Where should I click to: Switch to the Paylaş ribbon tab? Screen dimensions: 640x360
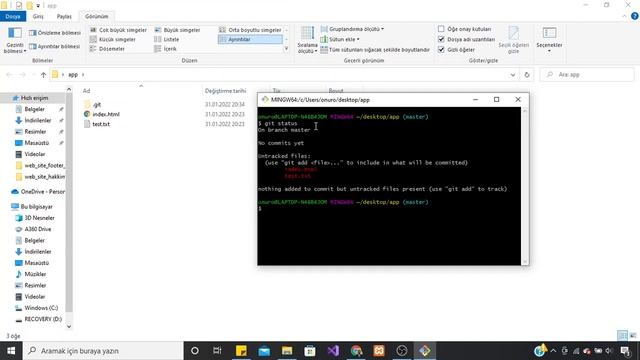tap(64, 16)
